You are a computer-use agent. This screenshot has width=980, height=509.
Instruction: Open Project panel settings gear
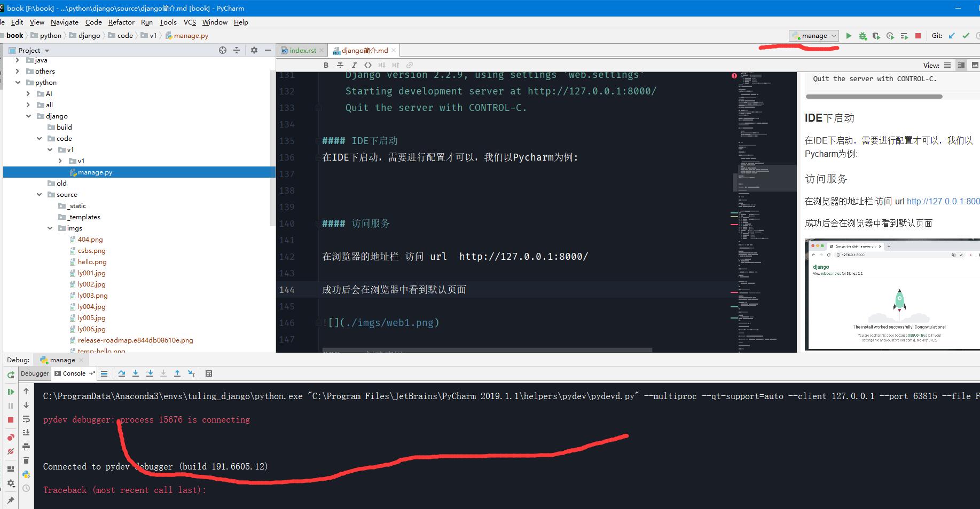[254, 50]
